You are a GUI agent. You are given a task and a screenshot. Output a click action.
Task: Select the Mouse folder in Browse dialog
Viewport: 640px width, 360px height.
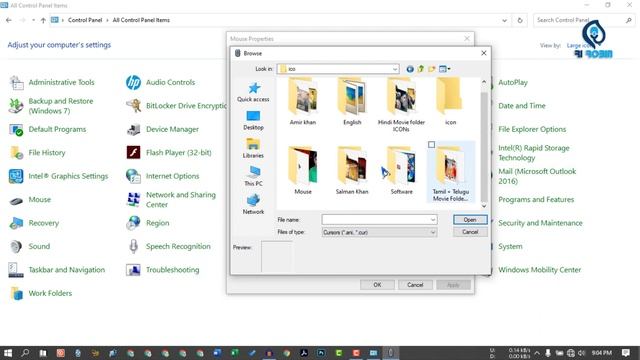pos(302,170)
